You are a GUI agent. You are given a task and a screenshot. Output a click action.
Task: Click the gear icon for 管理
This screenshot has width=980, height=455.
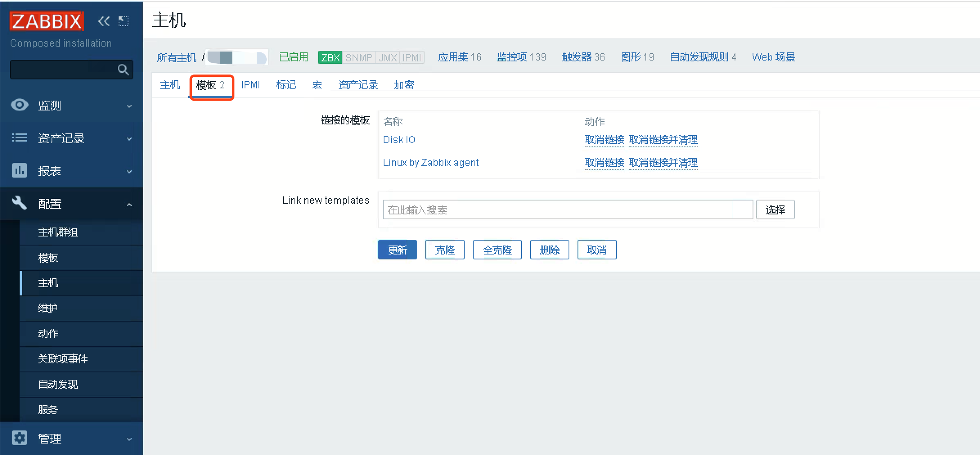tap(19, 438)
